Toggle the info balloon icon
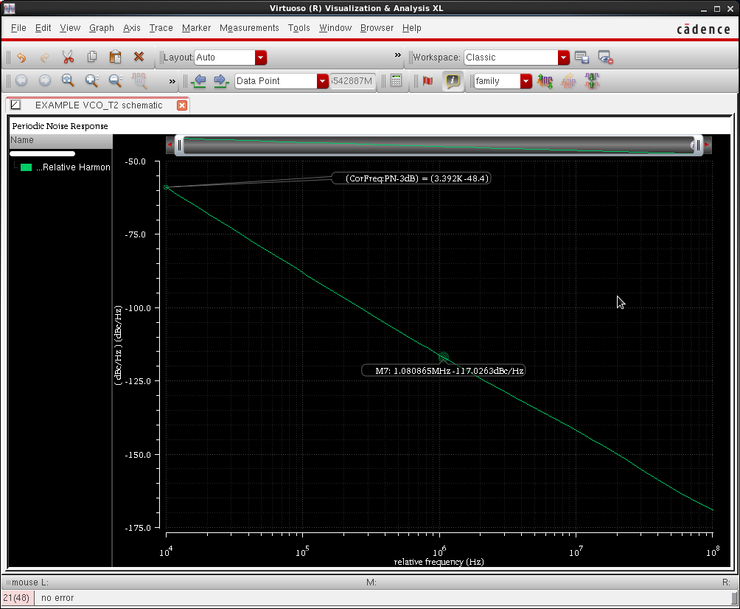Image resolution: width=740 pixels, height=609 pixels. [453, 81]
